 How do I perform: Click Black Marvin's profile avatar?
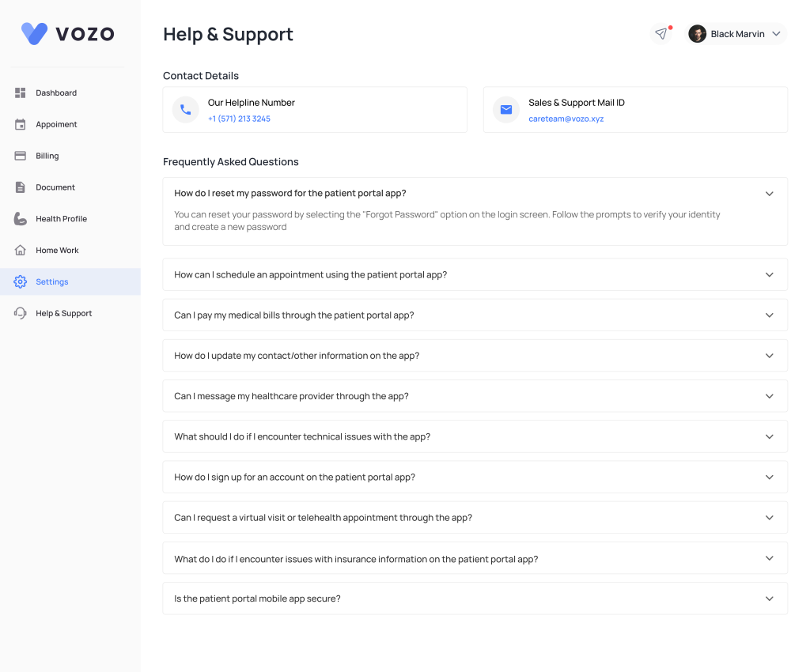coord(697,34)
